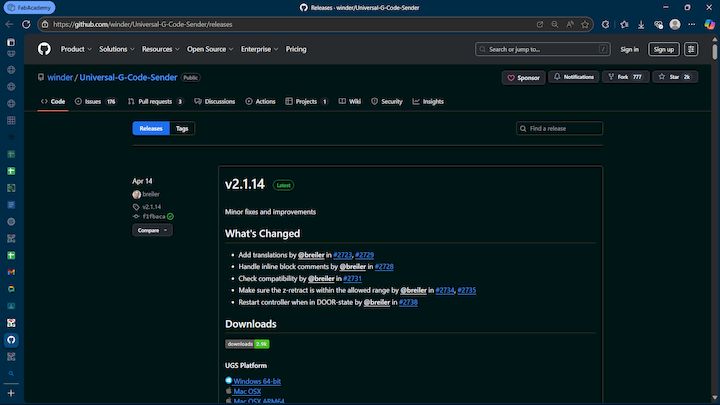
Task: Open pull request #2738 link
Action: tap(408, 302)
